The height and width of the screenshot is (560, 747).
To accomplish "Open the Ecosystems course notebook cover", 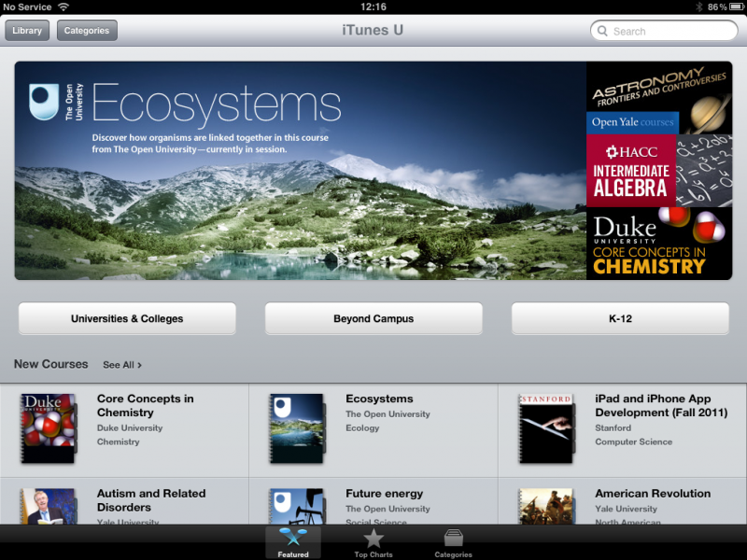I will [297, 428].
